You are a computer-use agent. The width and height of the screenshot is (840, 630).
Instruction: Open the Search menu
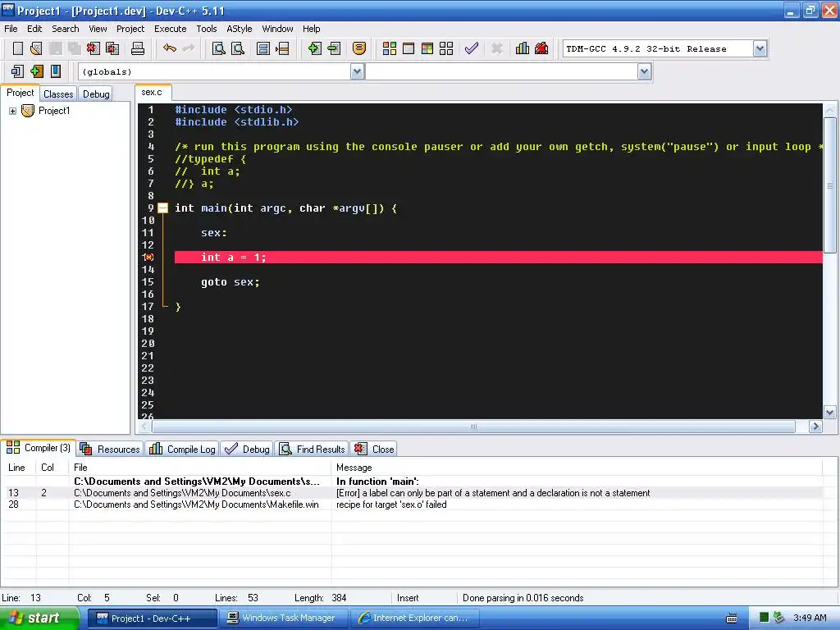pyautogui.click(x=66, y=29)
